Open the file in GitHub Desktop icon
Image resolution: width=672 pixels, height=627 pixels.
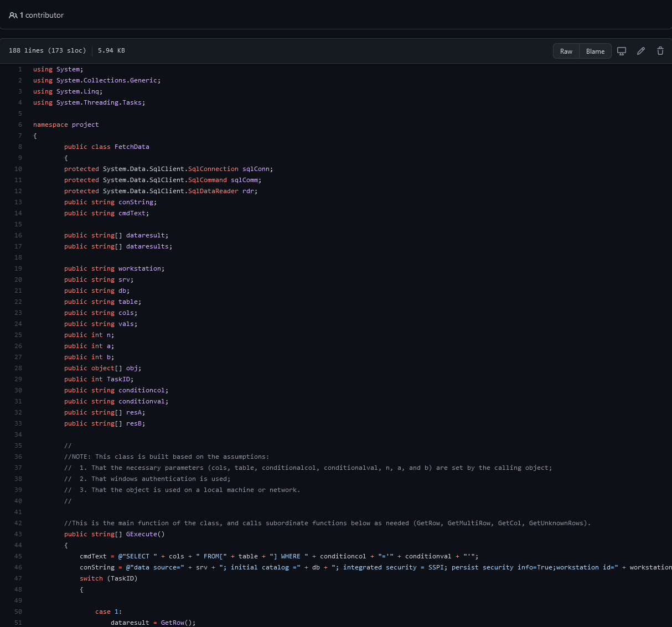622,51
